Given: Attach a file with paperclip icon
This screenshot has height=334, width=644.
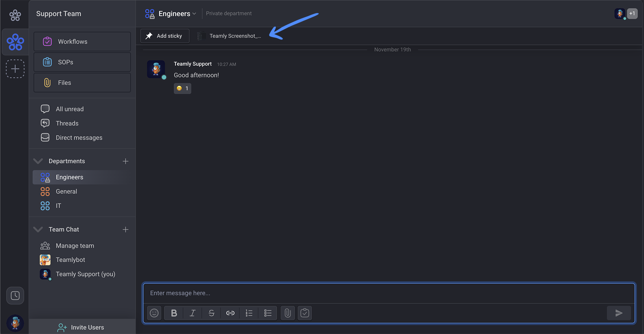Looking at the screenshot, I should [x=288, y=313].
